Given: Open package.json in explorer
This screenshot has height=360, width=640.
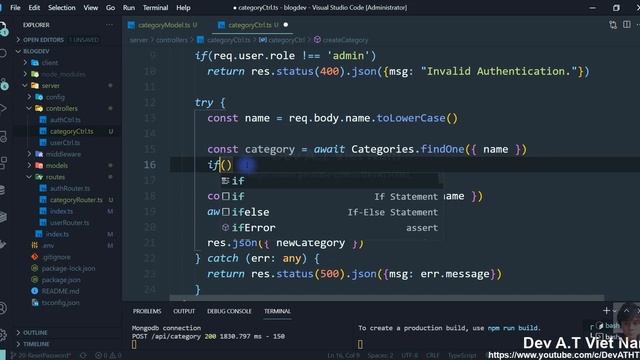Looking at the screenshot, I should pos(61,280).
